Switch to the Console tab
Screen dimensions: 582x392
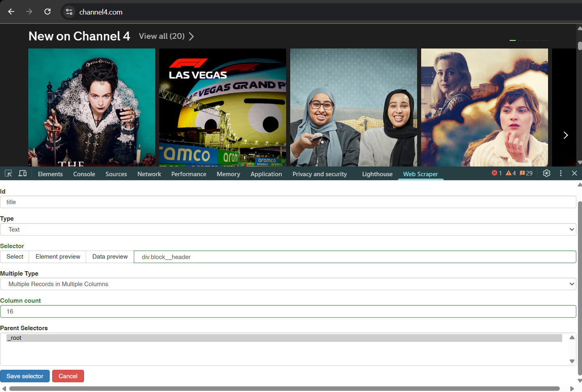click(x=84, y=174)
